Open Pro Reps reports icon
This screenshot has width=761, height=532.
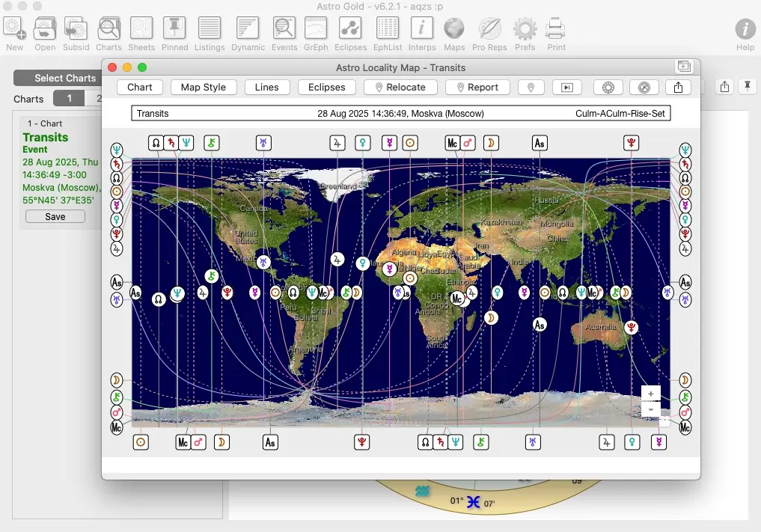tap(489, 34)
